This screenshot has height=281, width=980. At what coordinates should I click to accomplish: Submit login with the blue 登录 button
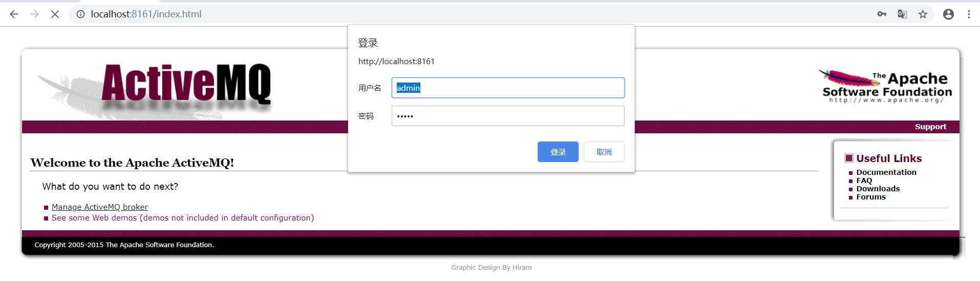point(558,152)
